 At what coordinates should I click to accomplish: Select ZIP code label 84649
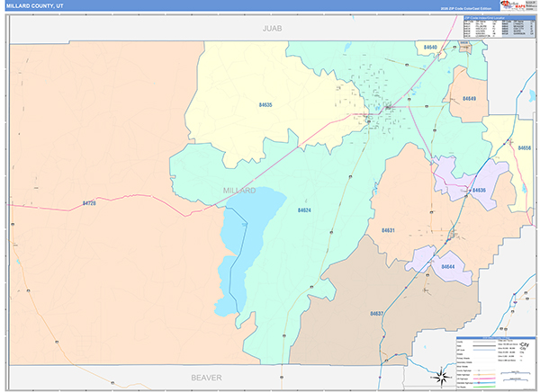point(470,99)
